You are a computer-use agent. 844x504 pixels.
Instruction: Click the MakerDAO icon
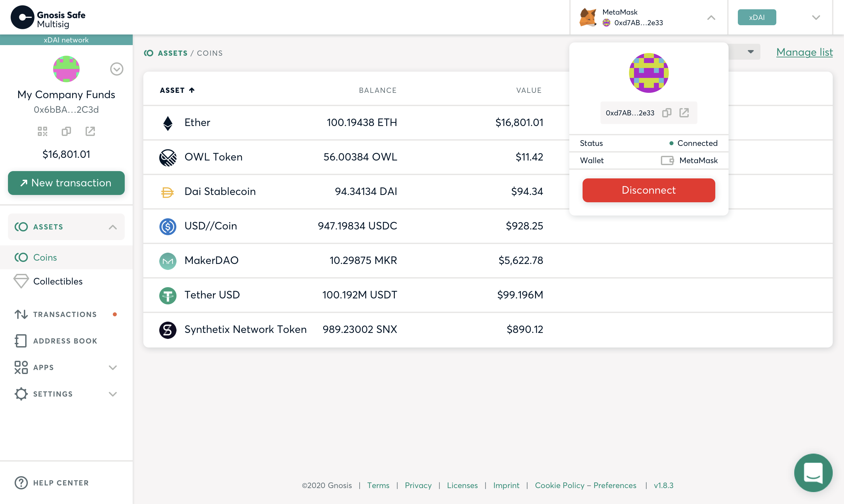[168, 261]
